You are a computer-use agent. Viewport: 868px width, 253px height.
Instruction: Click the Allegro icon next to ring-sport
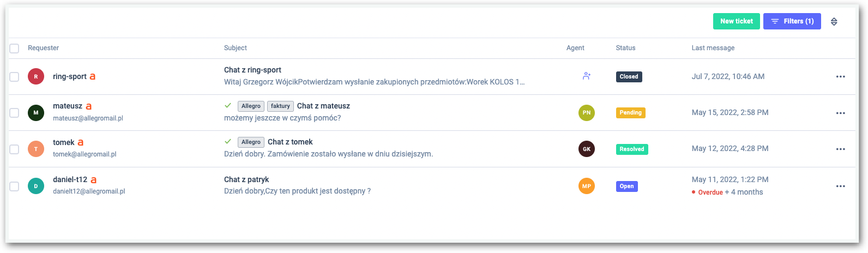(93, 77)
